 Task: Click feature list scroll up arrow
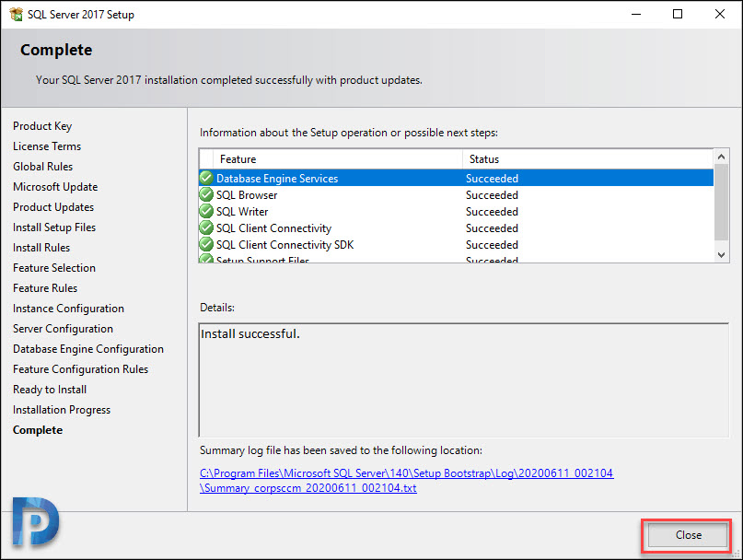pos(721,157)
